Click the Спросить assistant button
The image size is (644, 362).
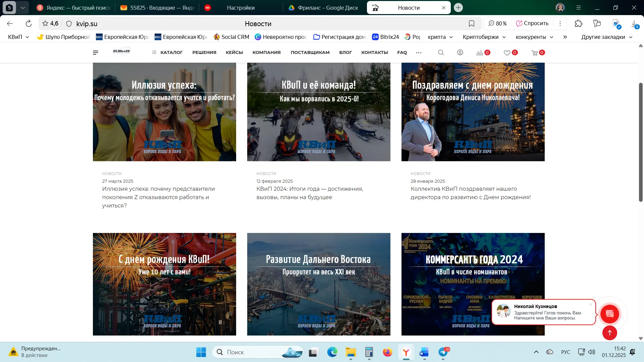[x=532, y=23]
